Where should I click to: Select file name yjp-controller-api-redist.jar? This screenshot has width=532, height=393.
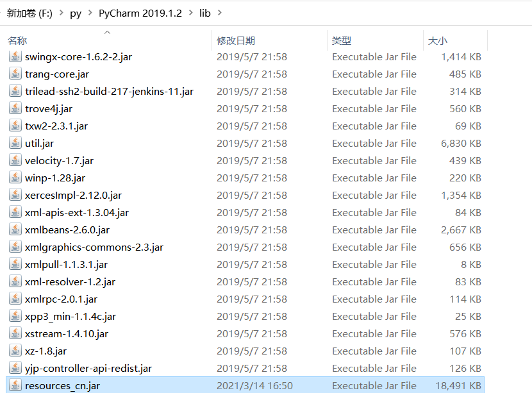(88, 369)
